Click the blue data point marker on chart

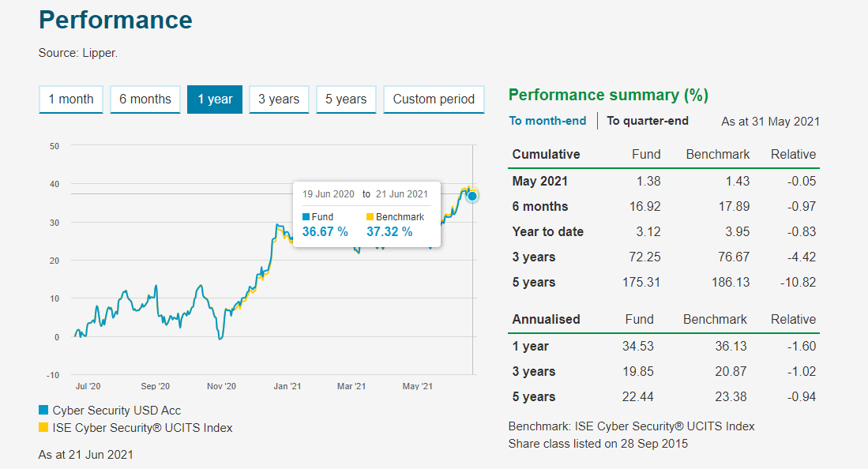pyautogui.click(x=472, y=195)
